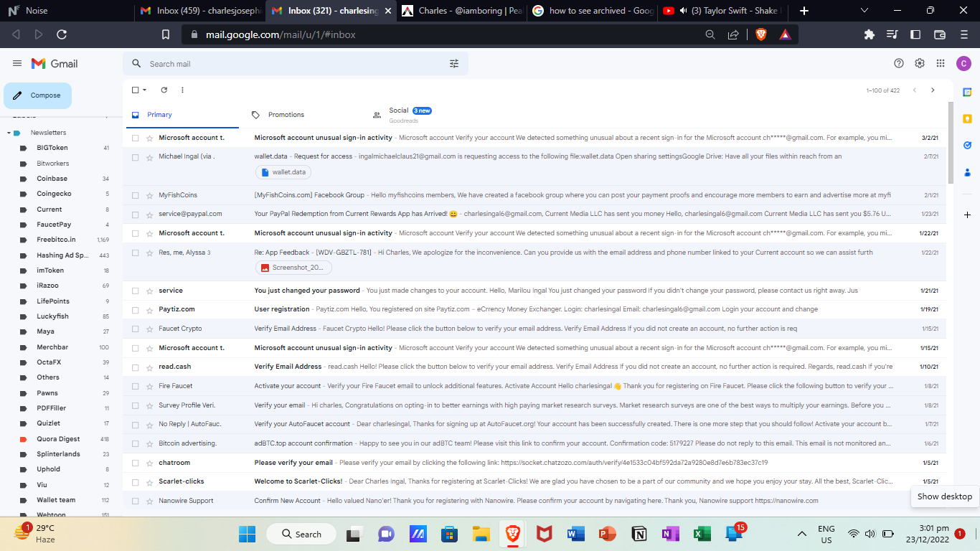The width and height of the screenshot is (980, 551).
Task: Open Word from the taskbar
Action: coord(575,534)
